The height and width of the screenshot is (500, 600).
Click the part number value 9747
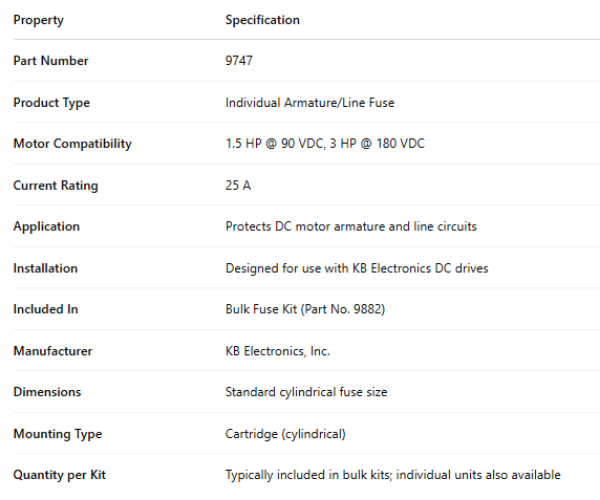click(x=239, y=61)
